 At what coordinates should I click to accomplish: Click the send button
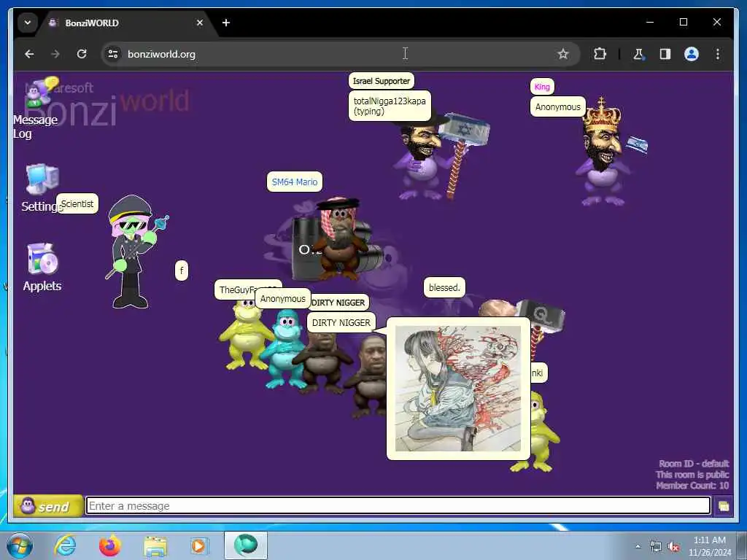pos(47,506)
